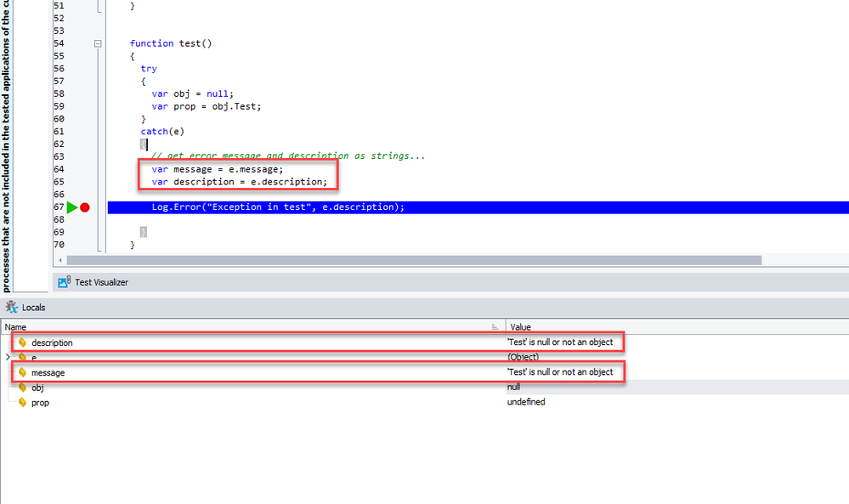Switch to the Test Visualizer tab
This screenshot has width=849, height=504.
101,282
